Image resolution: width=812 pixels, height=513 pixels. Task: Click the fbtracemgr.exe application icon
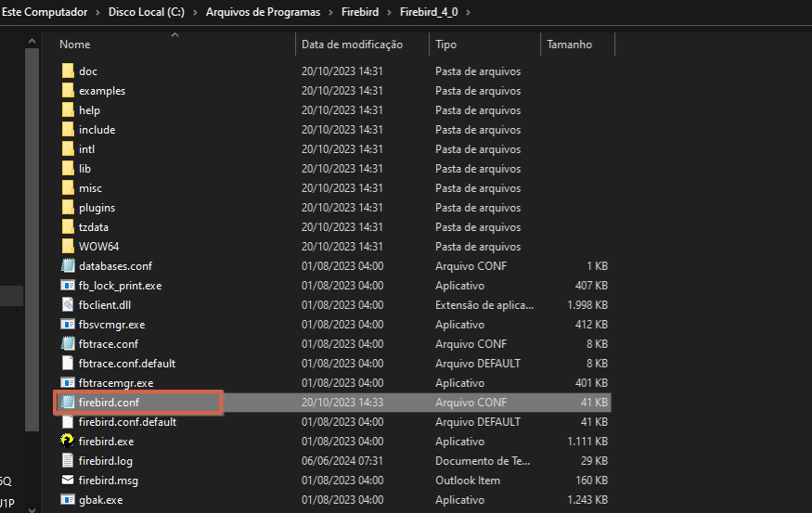click(x=68, y=383)
